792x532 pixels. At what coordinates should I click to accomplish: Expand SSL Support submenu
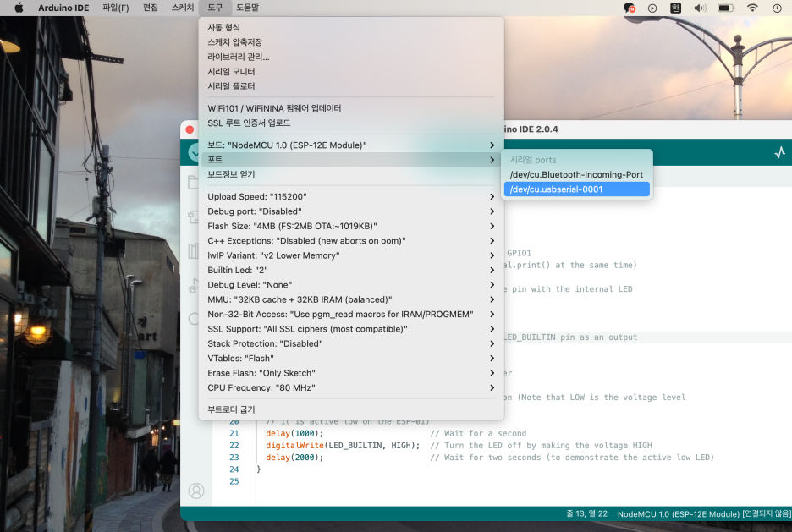tap(351, 328)
